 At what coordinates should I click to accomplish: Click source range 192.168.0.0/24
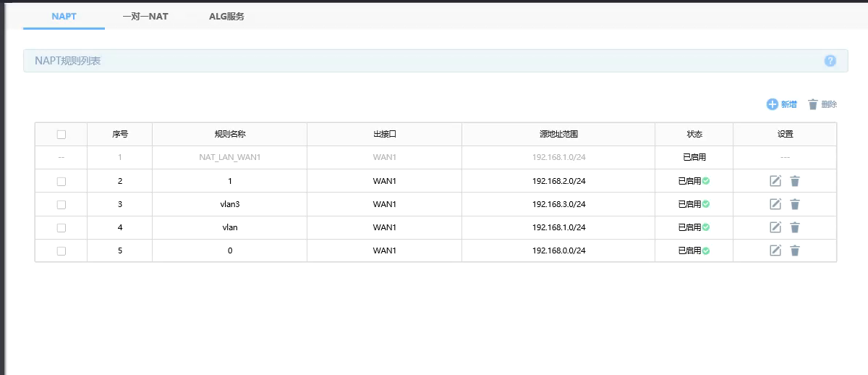pos(558,250)
